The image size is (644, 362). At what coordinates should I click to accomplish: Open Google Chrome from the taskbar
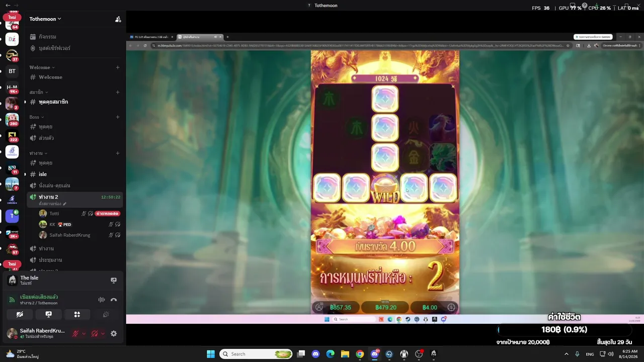(x=360, y=354)
